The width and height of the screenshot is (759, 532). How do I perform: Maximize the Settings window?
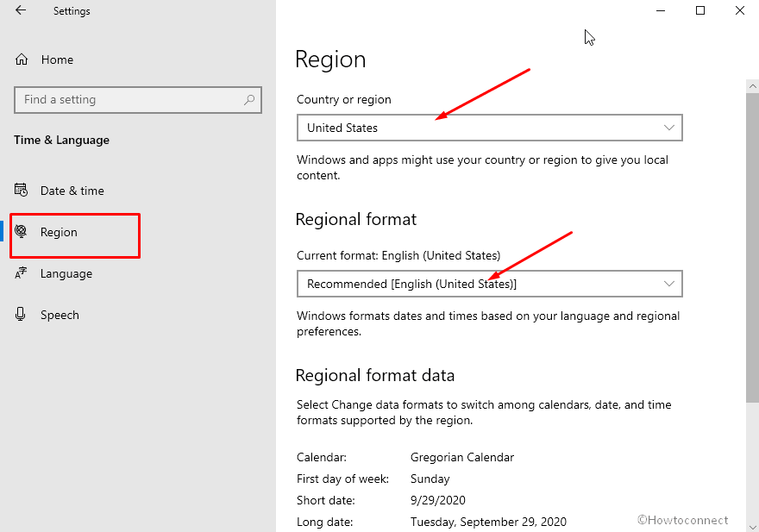tap(700, 10)
